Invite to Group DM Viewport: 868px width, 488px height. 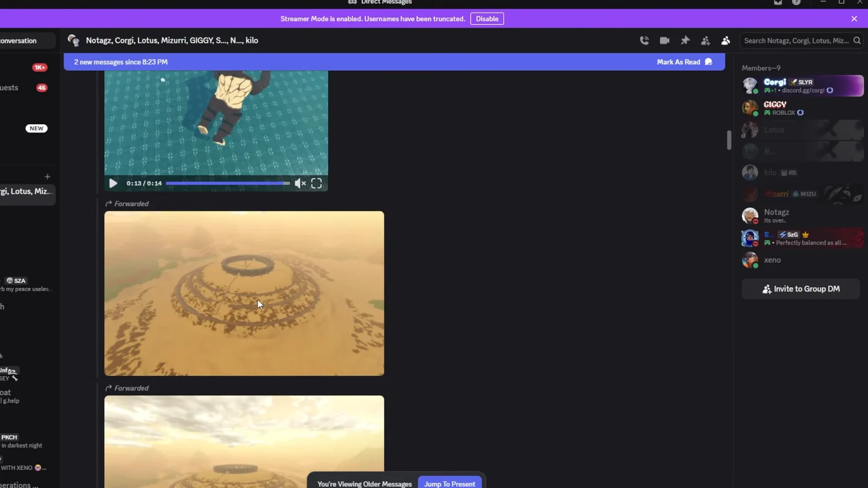click(x=801, y=289)
